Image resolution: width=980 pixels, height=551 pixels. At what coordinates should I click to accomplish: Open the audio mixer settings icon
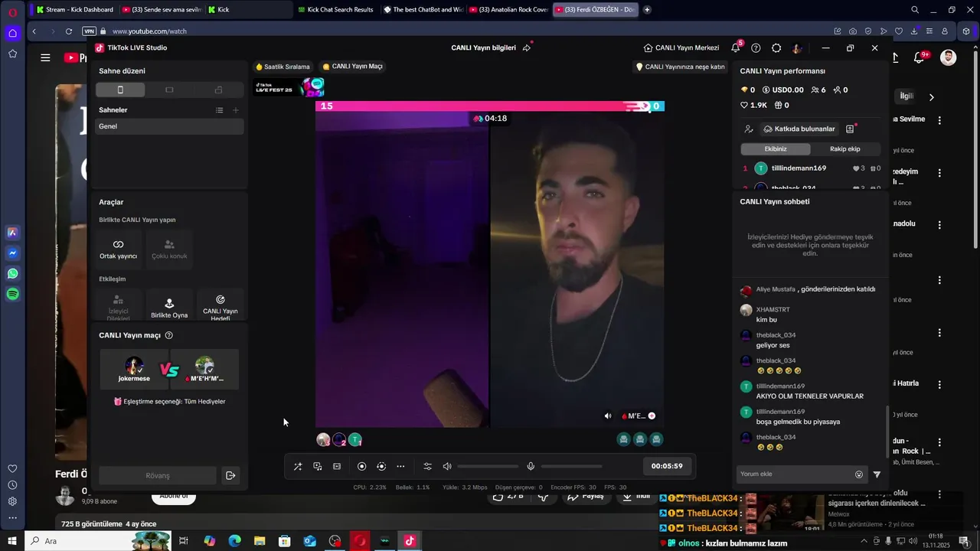click(427, 466)
